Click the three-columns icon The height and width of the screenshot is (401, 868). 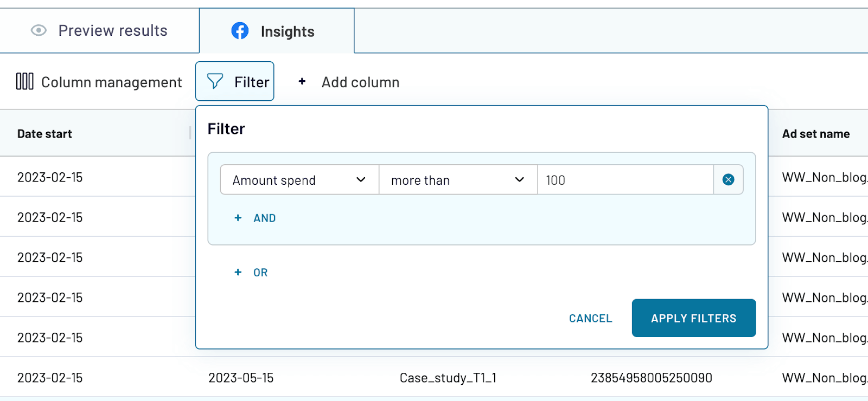coord(25,81)
